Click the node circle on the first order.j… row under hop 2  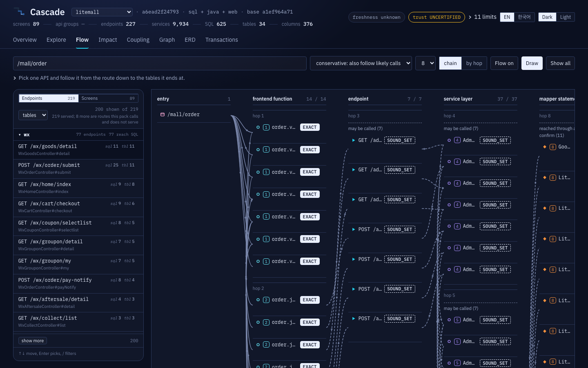(258, 300)
